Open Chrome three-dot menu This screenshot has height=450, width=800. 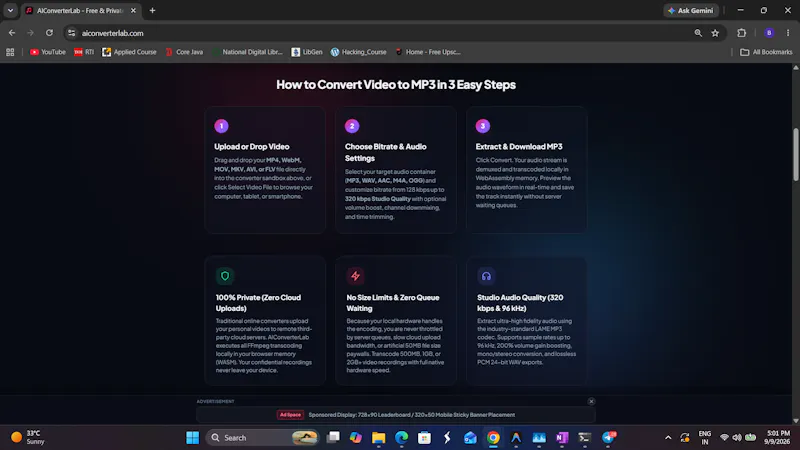click(x=788, y=33)
